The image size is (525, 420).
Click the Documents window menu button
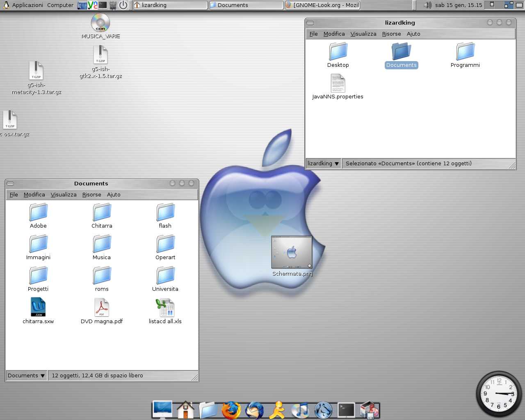click(11, 183)
